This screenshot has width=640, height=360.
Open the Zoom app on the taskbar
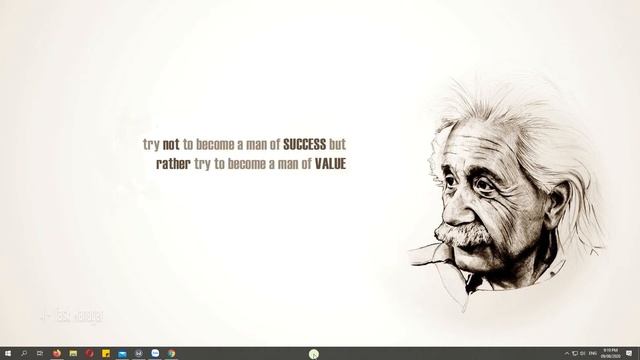click(155, 353)
